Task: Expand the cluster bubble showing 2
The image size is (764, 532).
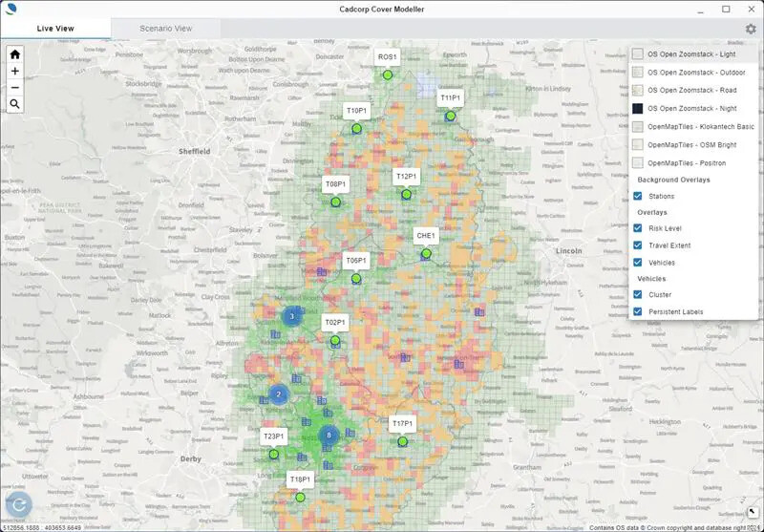Action: (x=278, y=394)
